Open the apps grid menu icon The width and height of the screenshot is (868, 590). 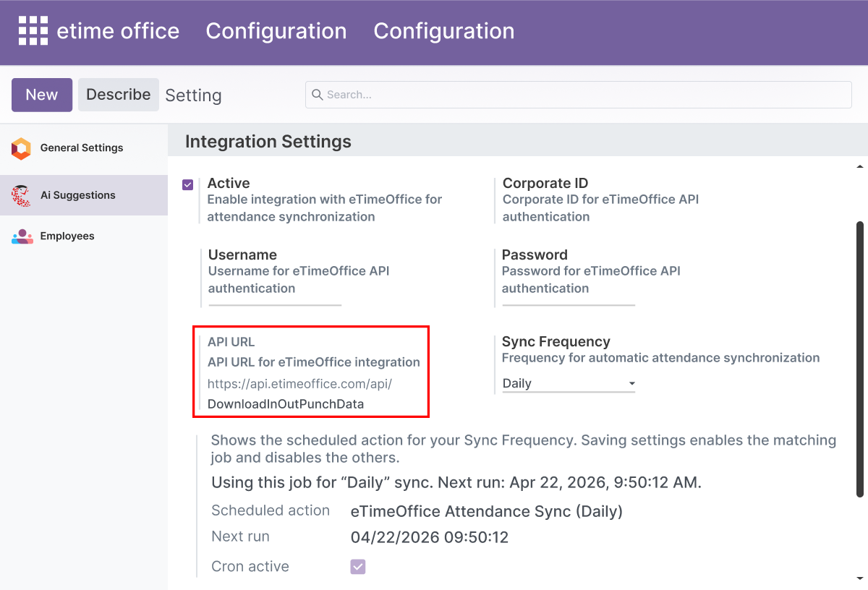tap(33, 31)
